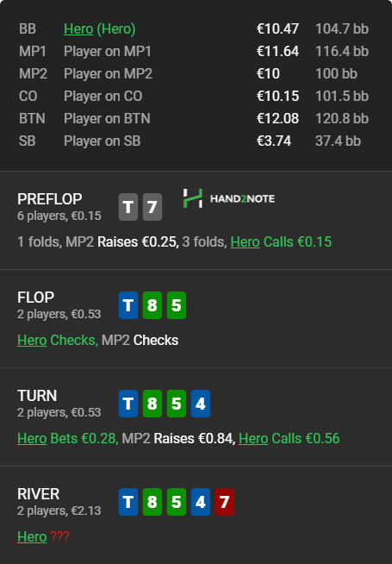This screenshot has height=564, width=392.
Task: Select the Player on BTN row
Action: point(194,118)
